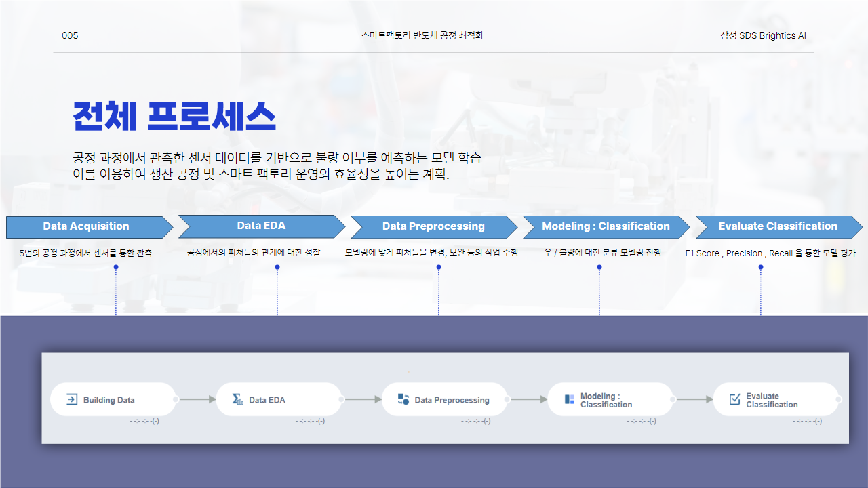Click the checkmark icon on Evaluate Classification node
The width and height of the screenshot is (868, 488).
(734, 400)
